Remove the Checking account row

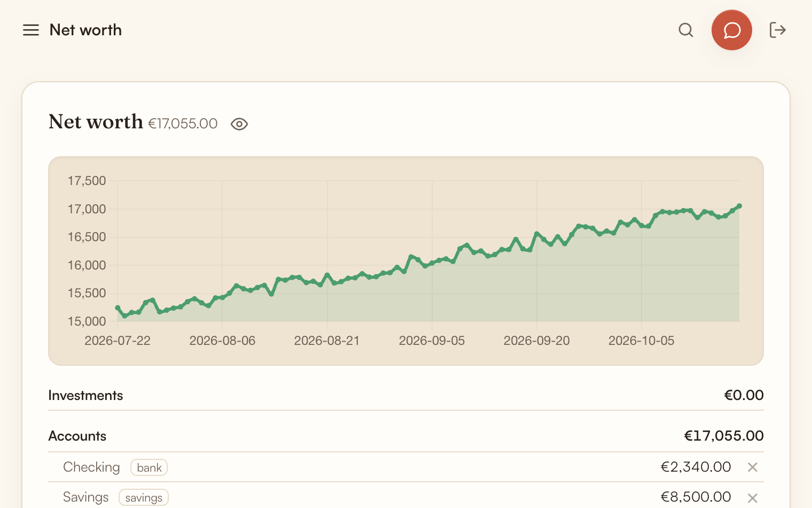tap(753, 467)
